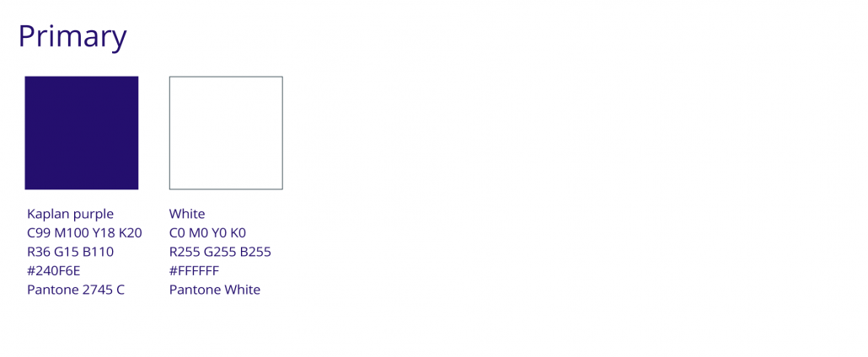Image resolution: width=868 pixels, height=357 pixels.
Task: Click the 'Pantone White' label
Action: coord(215,290)
